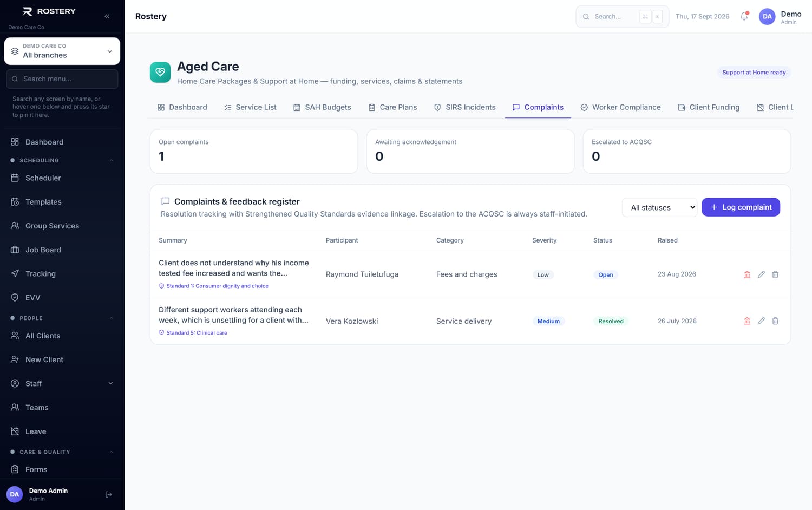812x510 pixels.
Task: Escalate Vera Kozlowski complaint to ACQSC icon
Action: 747,321
